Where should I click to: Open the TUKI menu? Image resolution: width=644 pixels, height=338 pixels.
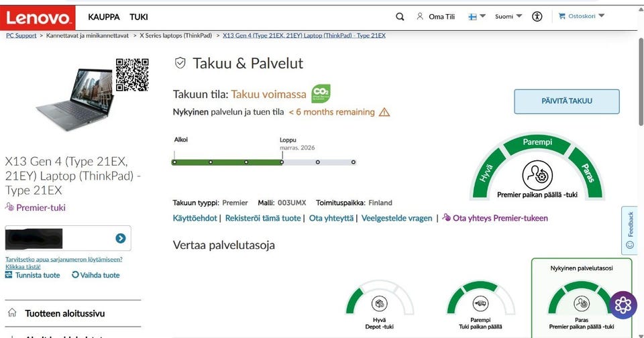click(138, 17)
